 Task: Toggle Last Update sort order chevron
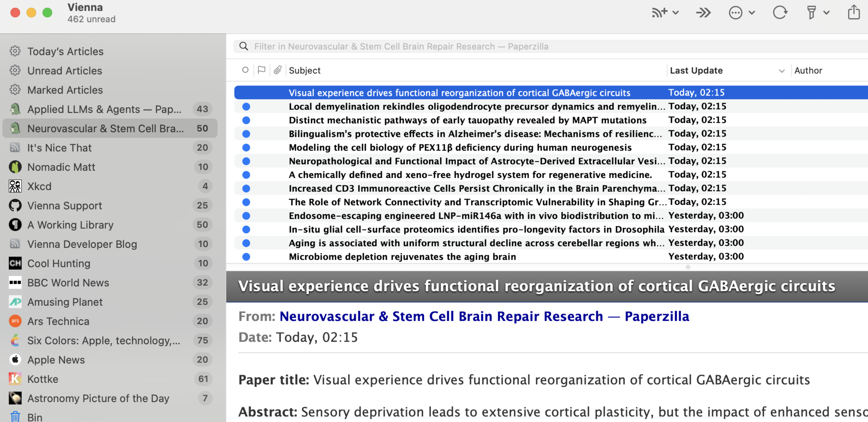tap(782, 71)
